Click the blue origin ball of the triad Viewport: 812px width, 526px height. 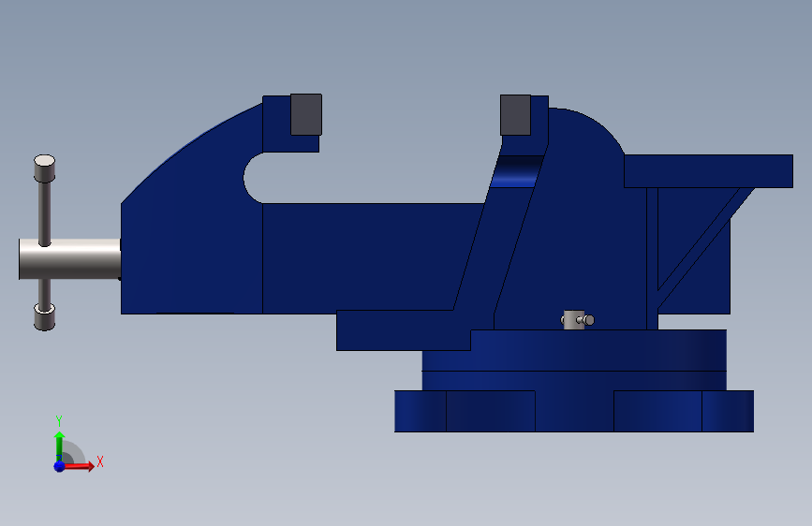(x=59, y=466)
